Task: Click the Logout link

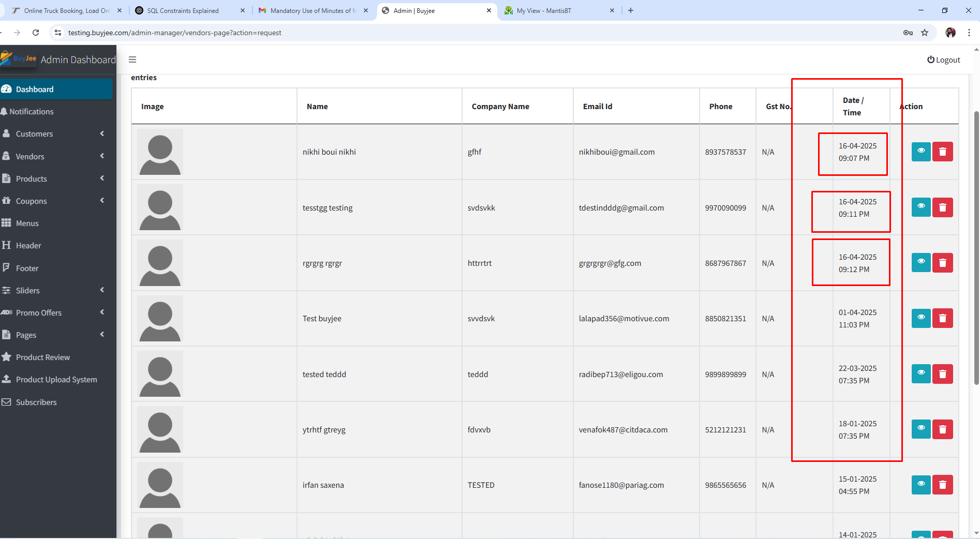Action: click(x=943, y=60)
